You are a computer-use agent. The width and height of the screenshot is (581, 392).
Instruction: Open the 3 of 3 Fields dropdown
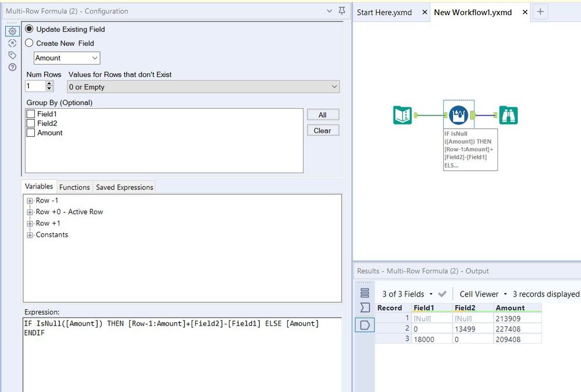click(407, 294)
